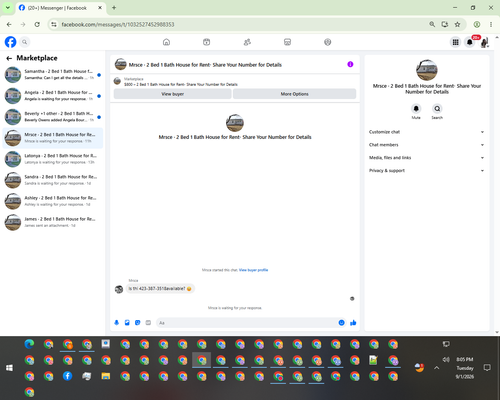
Task: Select the Mrsce conversation row
Action: tap(53, 138)
